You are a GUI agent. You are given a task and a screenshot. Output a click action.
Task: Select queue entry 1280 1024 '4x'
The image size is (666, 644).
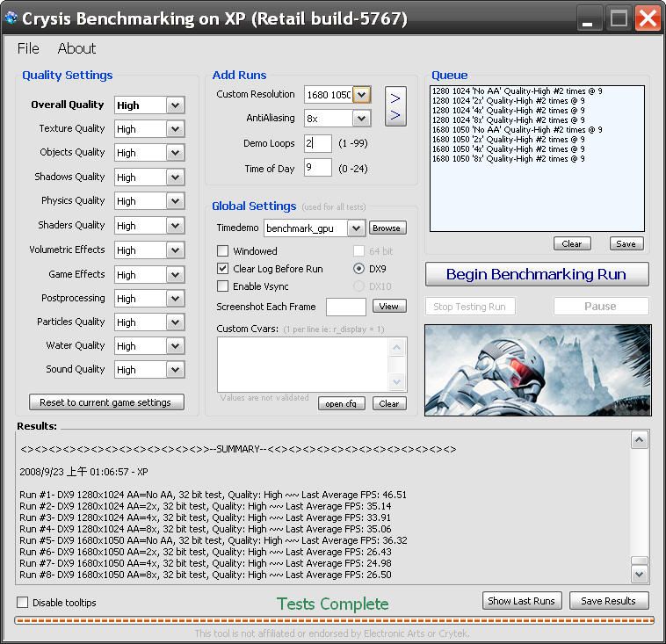pyautogui.click(x=509, y=111)
